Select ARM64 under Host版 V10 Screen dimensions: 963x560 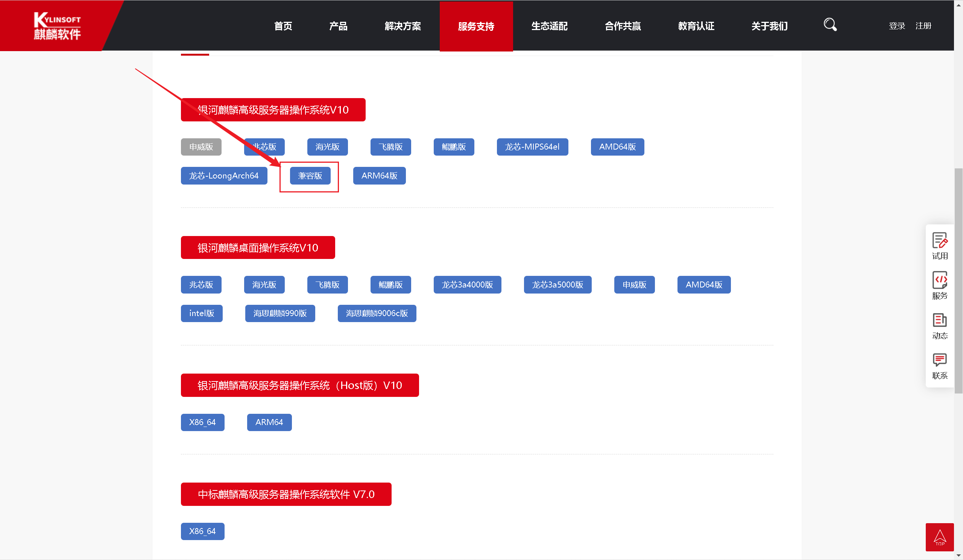click(269, 422)
